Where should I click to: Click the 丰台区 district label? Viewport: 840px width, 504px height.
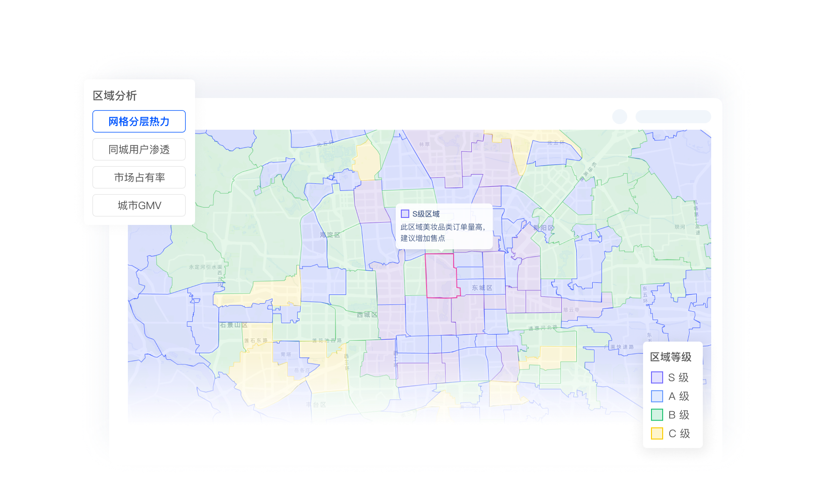[316, 405]
